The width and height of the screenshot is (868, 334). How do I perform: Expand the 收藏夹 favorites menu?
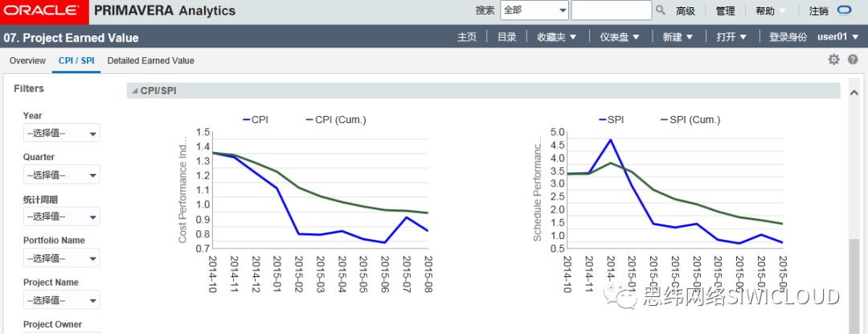tap(557, 37)
